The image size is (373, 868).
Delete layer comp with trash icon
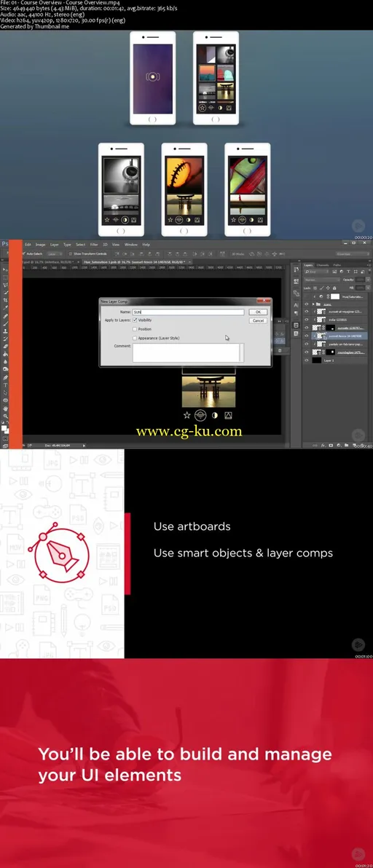tap(280, 350)
